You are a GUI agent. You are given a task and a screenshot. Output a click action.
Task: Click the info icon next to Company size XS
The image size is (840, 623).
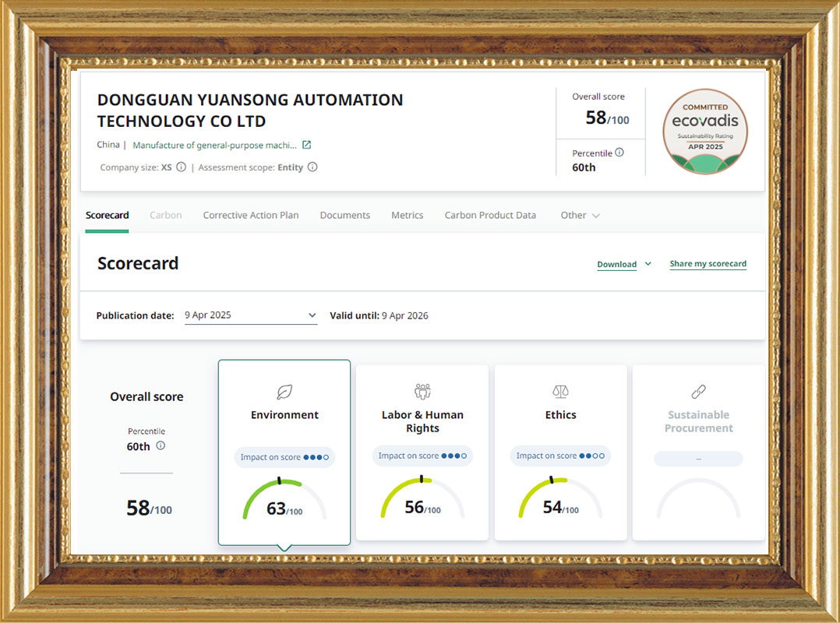coord(181,167)
